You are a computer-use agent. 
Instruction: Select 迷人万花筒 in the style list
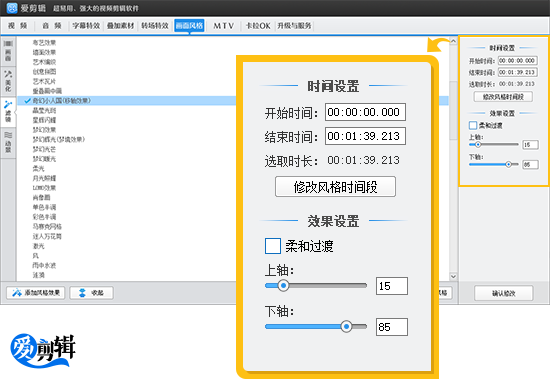47,236
